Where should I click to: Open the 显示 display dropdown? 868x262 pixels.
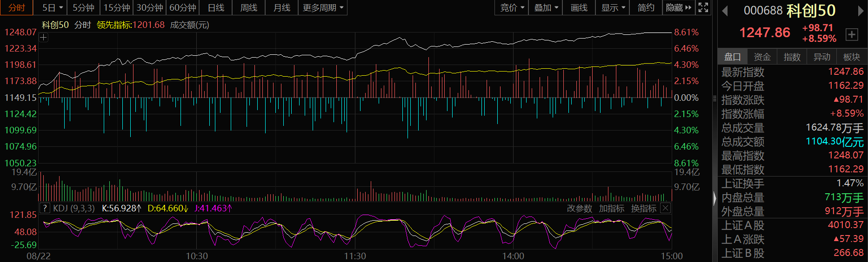pyautogui.click(x=613, y=7)
